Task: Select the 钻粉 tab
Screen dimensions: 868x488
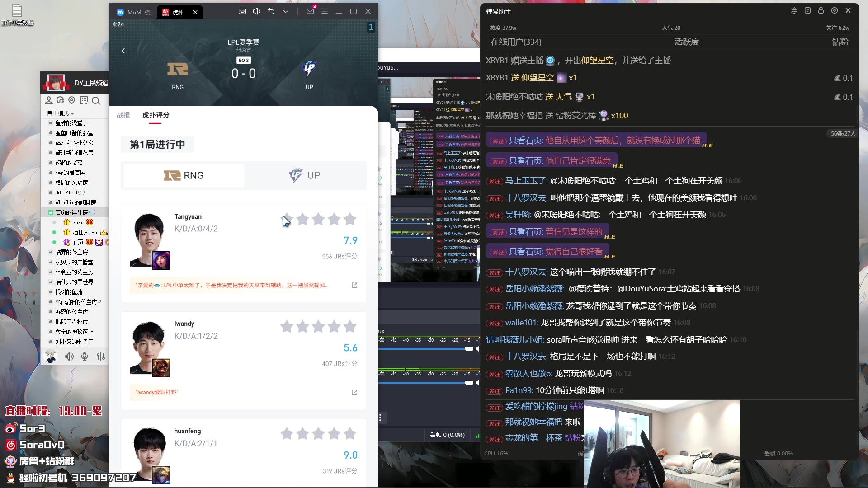Action: tap(840, 42)
